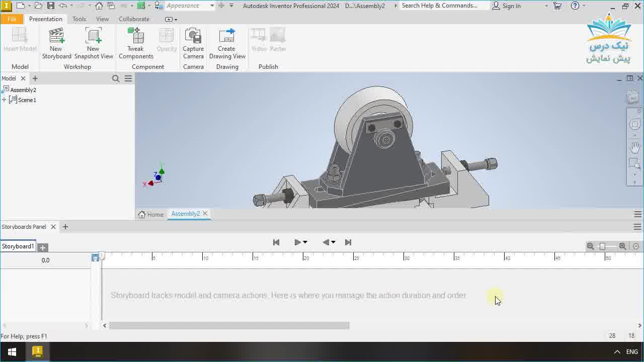Screen dimensions: 644x362
Task: Activate the Capture Camera tool
Action: click(x=193, y=43)
